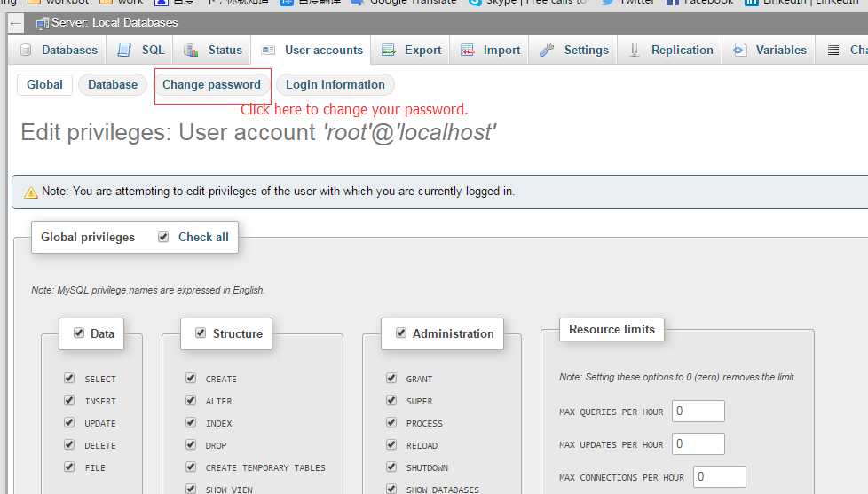Click the Twitter bookmark in browser bar
This screenshot has height=494, width=868.
(627, 2)
